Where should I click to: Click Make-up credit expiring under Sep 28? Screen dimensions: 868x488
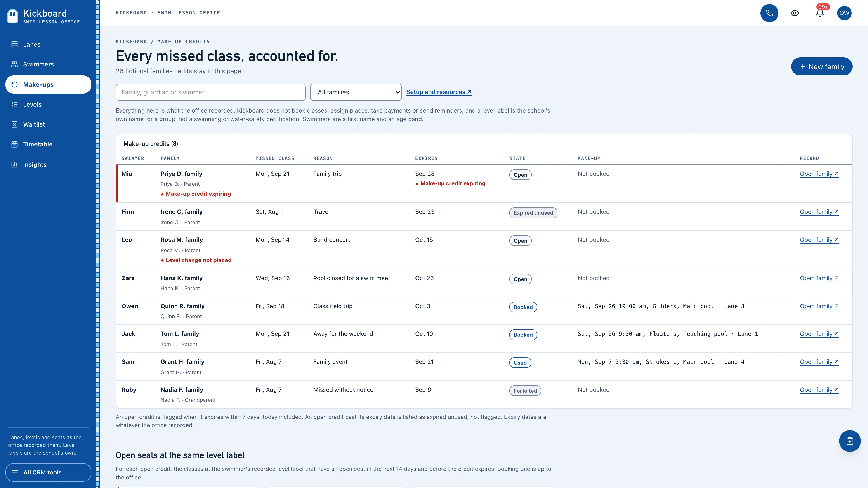pos(450,183)
